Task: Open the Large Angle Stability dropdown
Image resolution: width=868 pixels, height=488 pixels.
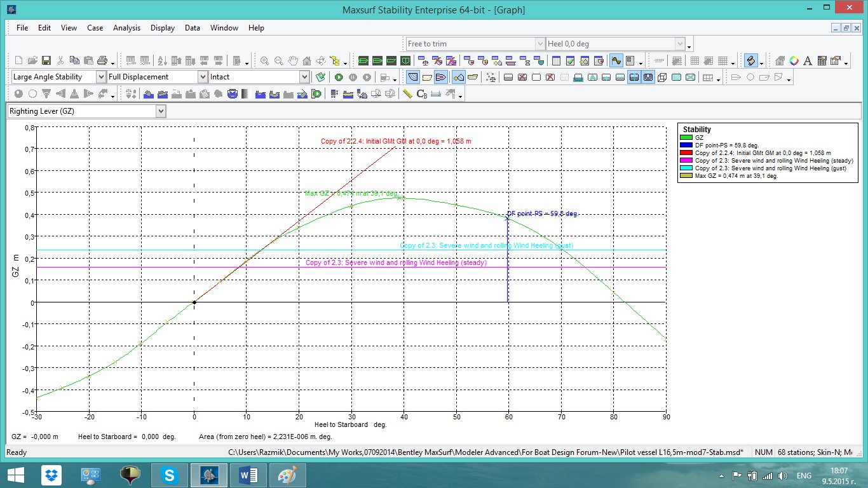Action: pos(101,77)
